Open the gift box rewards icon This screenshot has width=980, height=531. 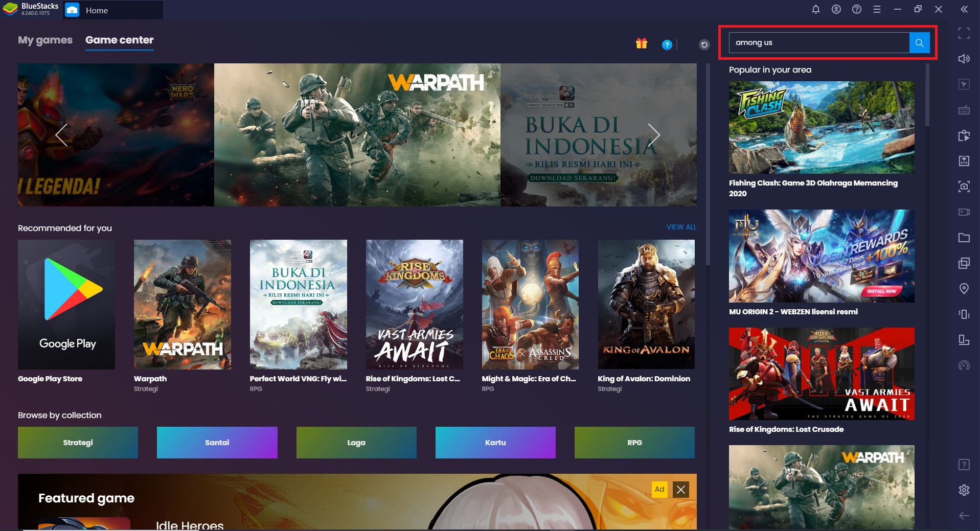642,44
